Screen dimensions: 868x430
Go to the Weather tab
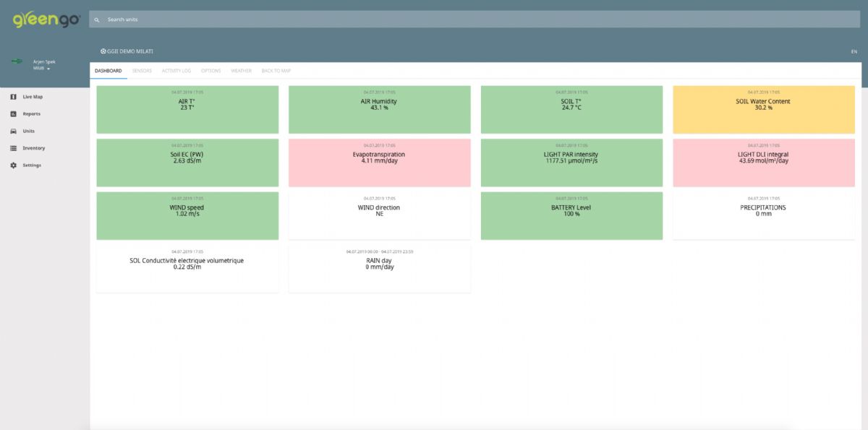coord(241,71)
